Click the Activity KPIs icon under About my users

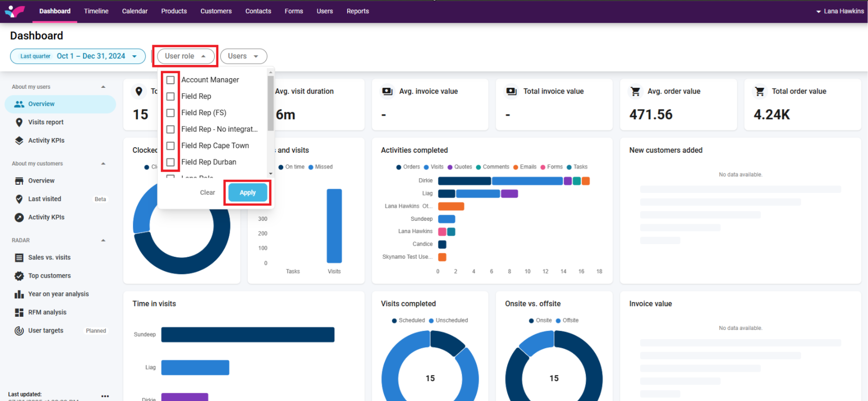tap(19, 141)
